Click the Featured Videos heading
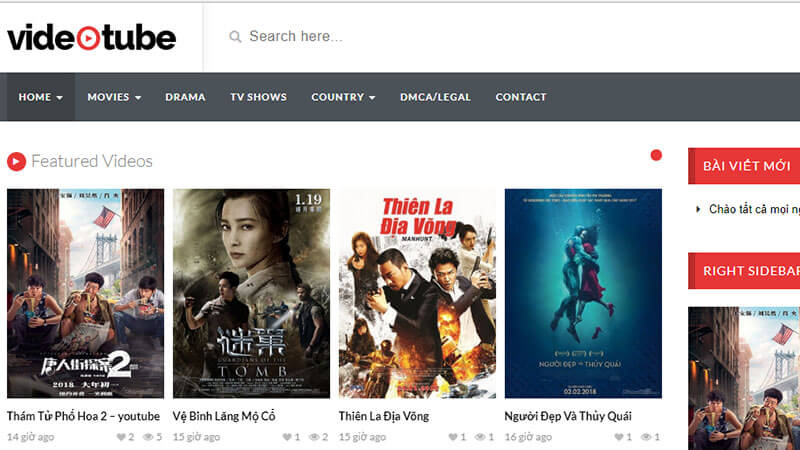Screen dimensions: 800x450 point(92,161)
